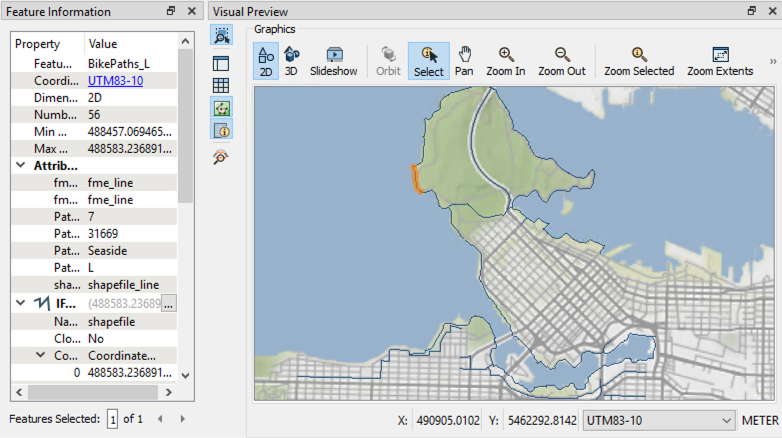Click the orange highlighted bike path on map
782x438 pixels.
(x=416, y=180)
